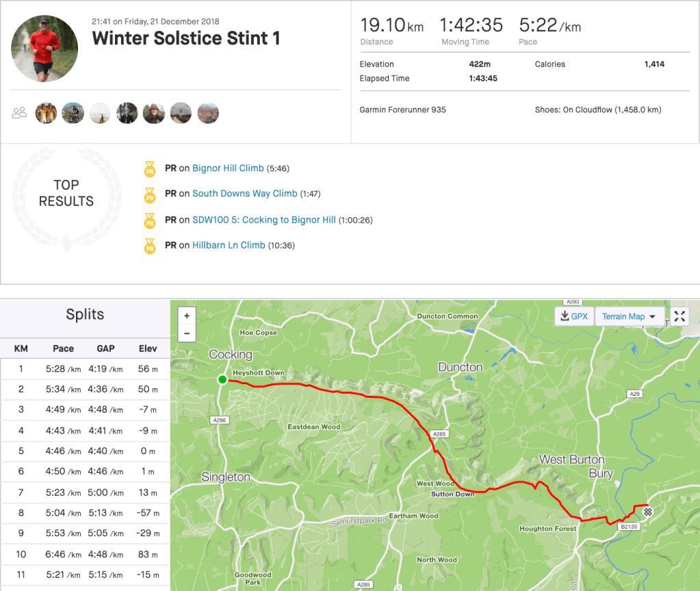Open the runner's profile photo
The width and height of the screenshot is (700, 591).
tap(44, 48)
